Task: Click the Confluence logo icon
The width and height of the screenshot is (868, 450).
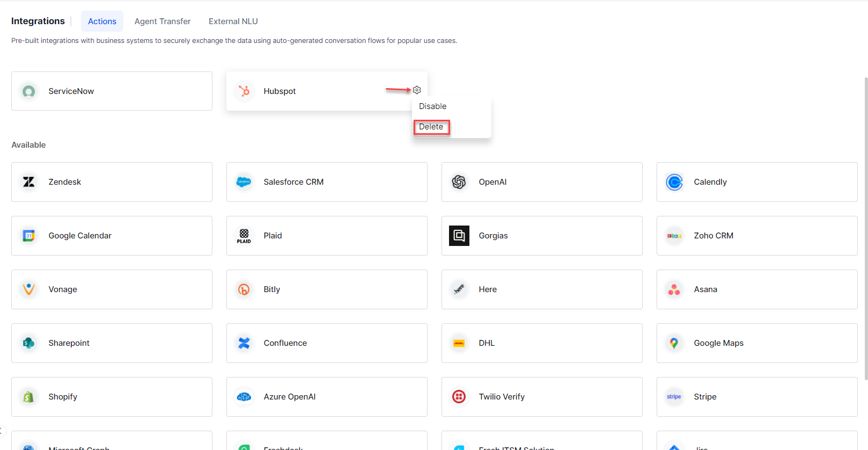Action: pyautogui.click(x=244, y=343)
